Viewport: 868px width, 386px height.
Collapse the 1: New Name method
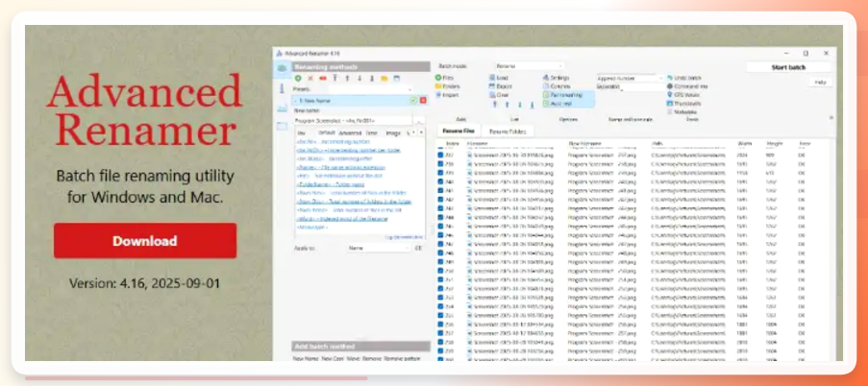297,101
